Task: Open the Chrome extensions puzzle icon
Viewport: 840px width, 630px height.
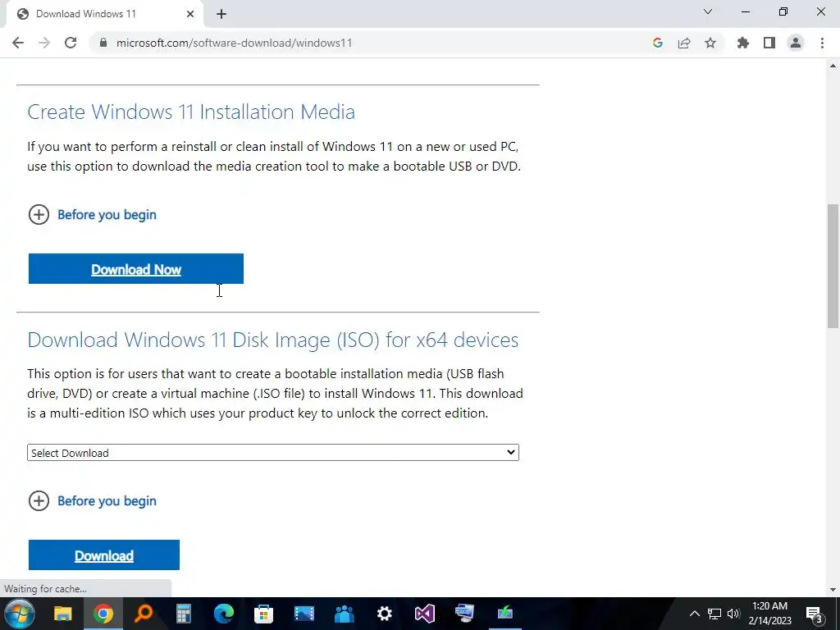Action: 743,43
